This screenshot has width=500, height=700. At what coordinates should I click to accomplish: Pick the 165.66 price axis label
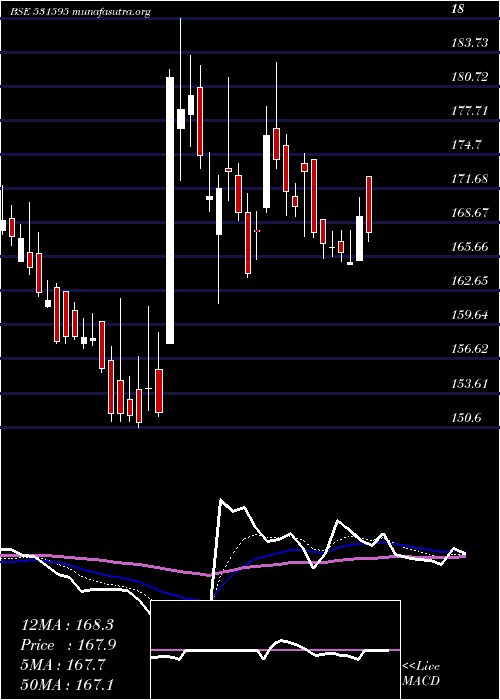pyautogui.click(x=469, y=247)
